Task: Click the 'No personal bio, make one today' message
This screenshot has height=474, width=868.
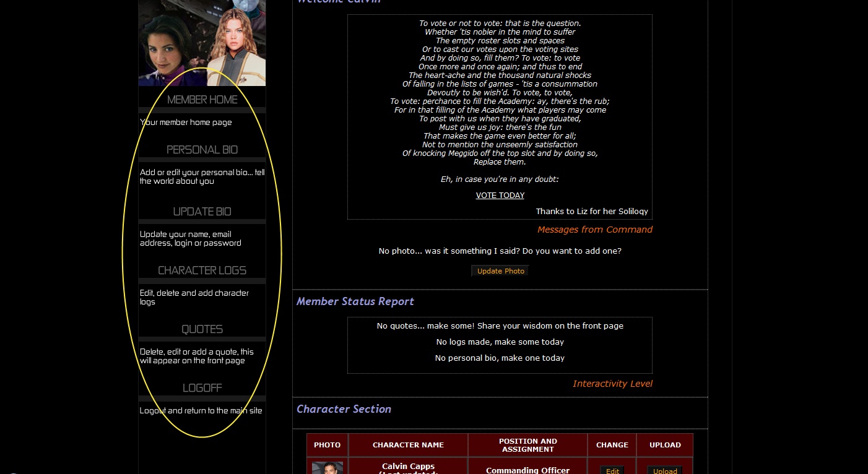Action: [x=500, y=358]
